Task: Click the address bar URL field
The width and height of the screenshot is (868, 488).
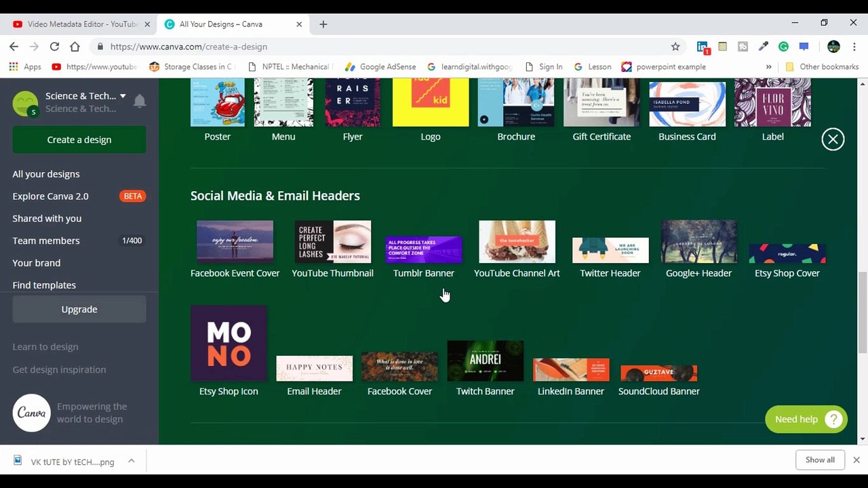Action: coord(387,47)
